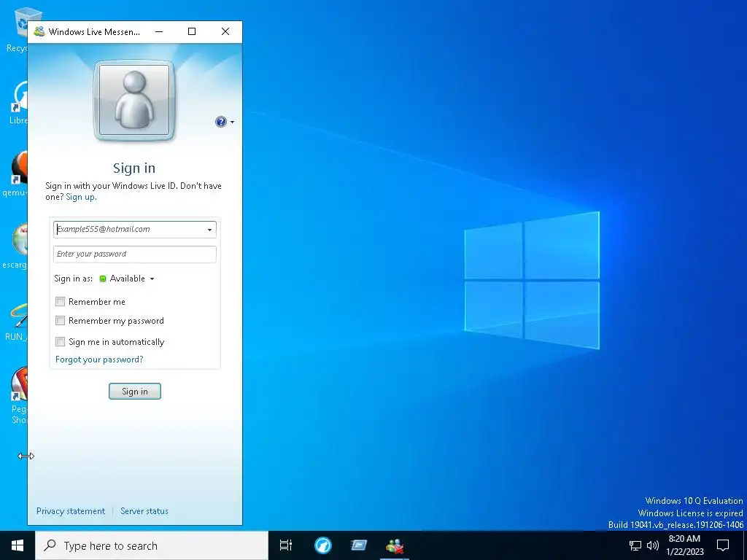
Task: Open Task View from the taskbar
Action: click(x=286, y=545)
